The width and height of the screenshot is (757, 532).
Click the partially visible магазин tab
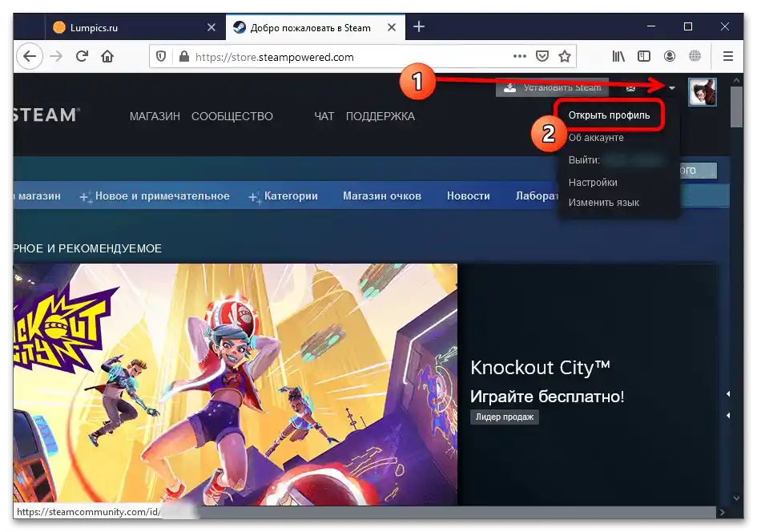coord(38,196)
